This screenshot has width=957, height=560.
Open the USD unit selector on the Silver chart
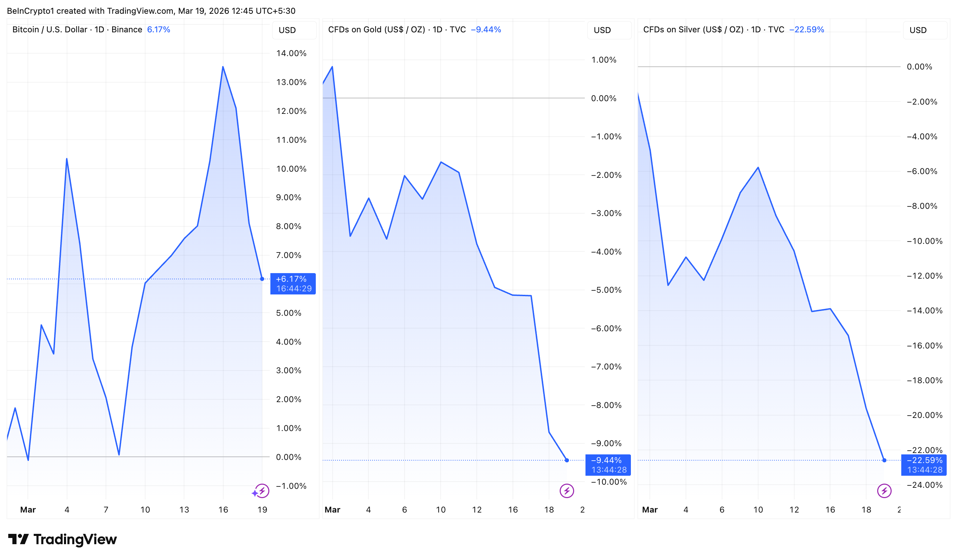925,30
